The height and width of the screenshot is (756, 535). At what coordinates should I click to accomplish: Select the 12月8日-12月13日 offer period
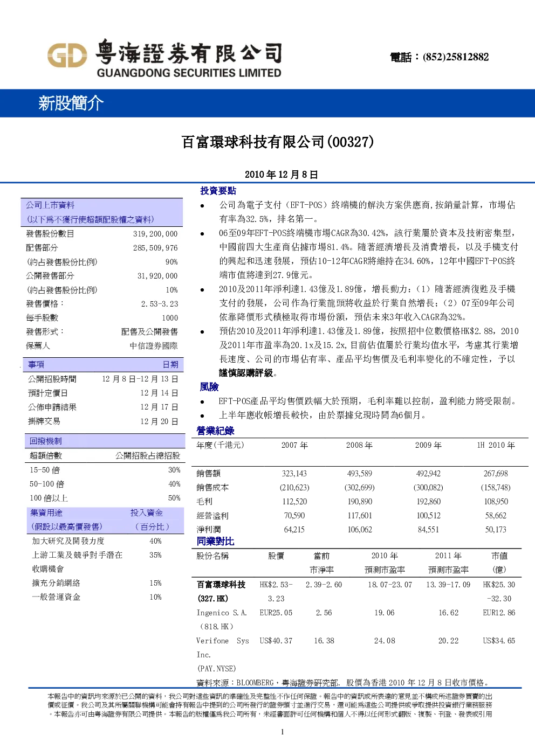[x=140, y=379]
